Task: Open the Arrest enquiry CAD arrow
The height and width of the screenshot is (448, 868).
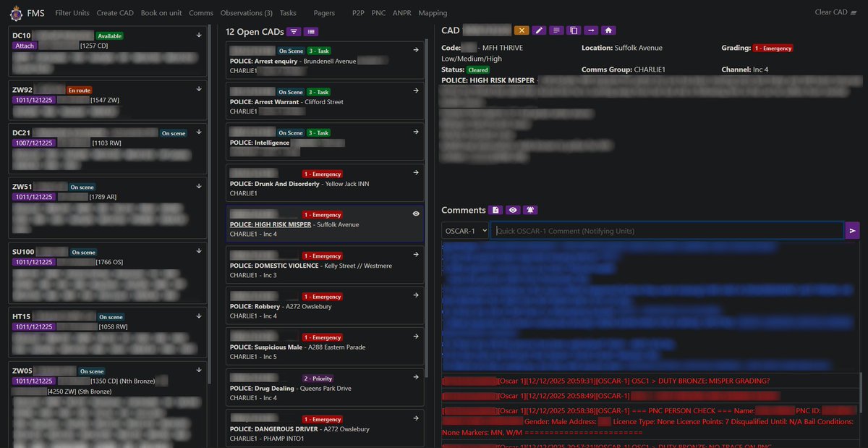Action: coord(416,51)
